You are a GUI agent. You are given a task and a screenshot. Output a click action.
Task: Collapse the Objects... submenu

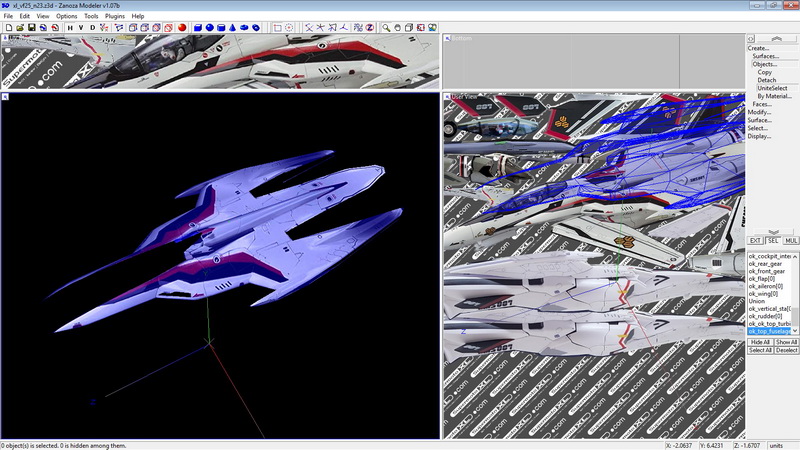764,64
